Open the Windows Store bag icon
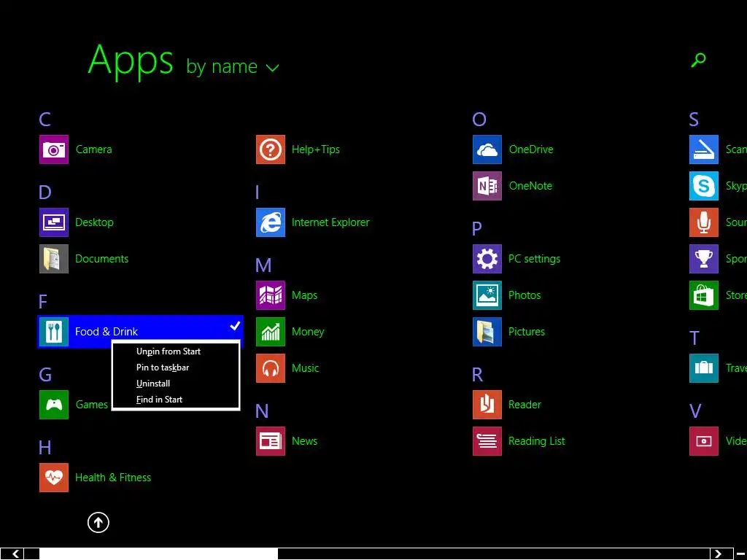This screenshot has width=747, height=560. pos(704,295)
